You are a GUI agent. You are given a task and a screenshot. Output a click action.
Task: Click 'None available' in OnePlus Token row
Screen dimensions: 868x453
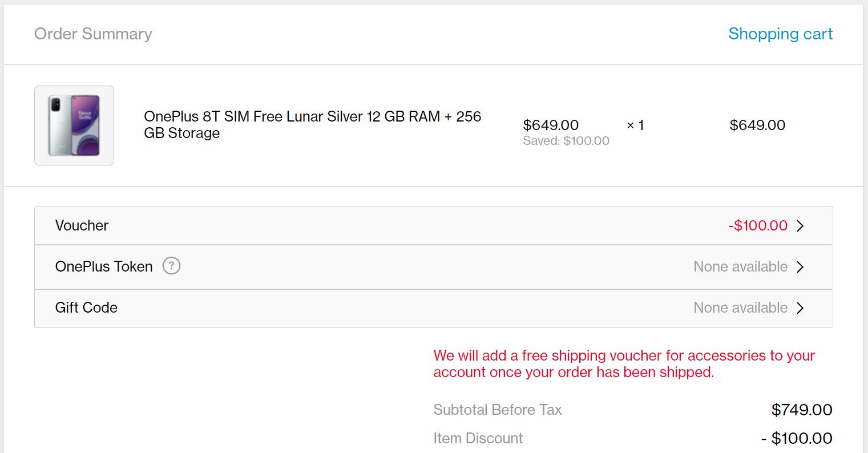point(740,266)
